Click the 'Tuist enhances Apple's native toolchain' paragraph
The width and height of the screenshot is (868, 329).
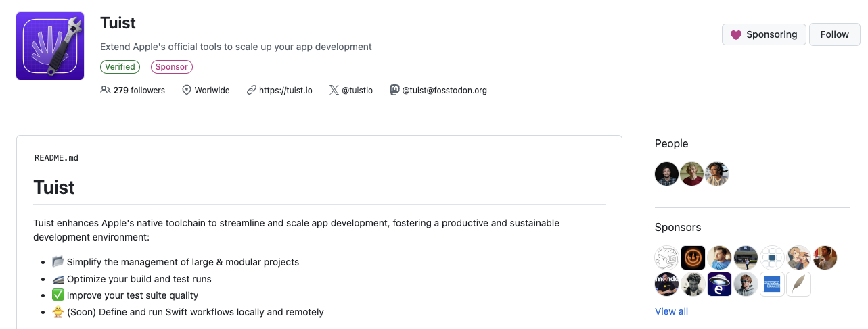[296, 230]
